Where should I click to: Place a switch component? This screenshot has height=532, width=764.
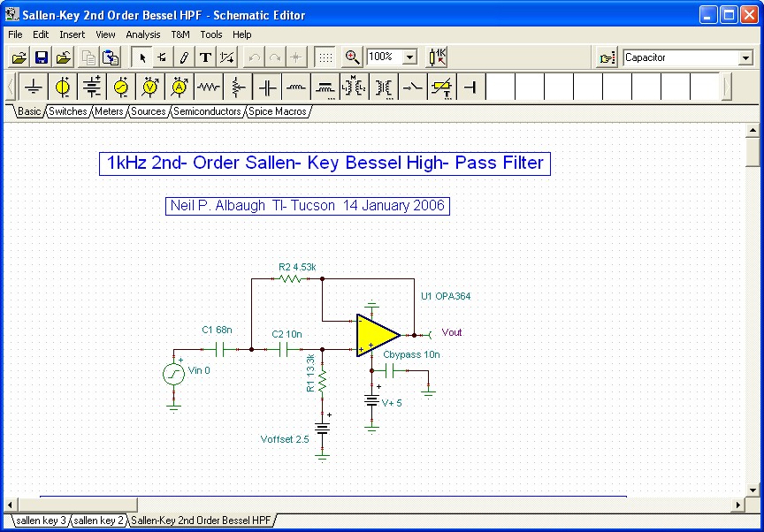413,87
